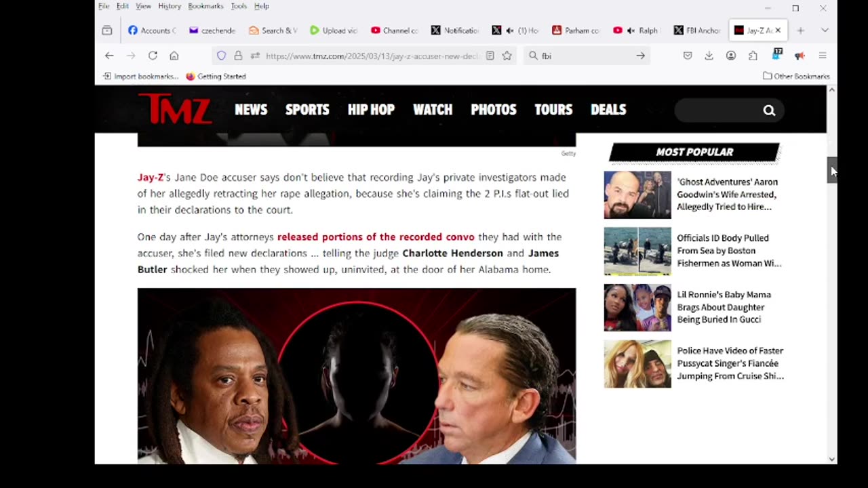The width and height of the screenshot is (868, 488).
Task: Open Import bookmarks from bookmarks bar
Action: 140,77
